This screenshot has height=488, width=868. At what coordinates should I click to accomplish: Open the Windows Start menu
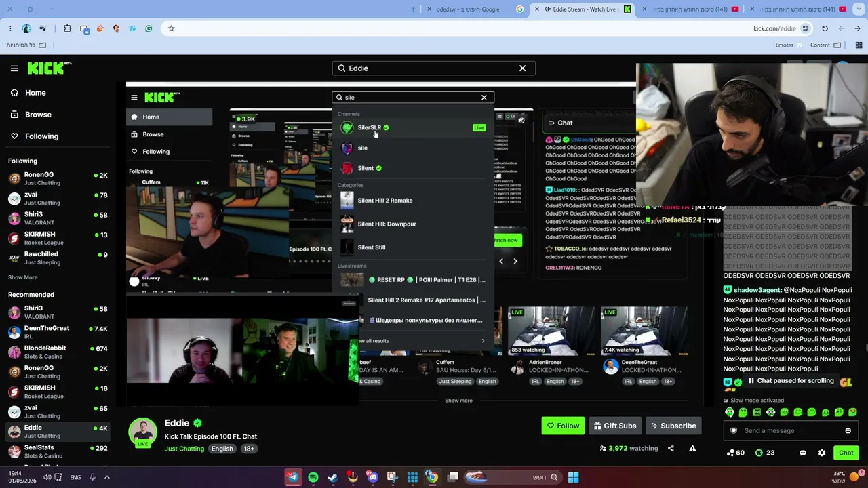(x=573, y=477)
